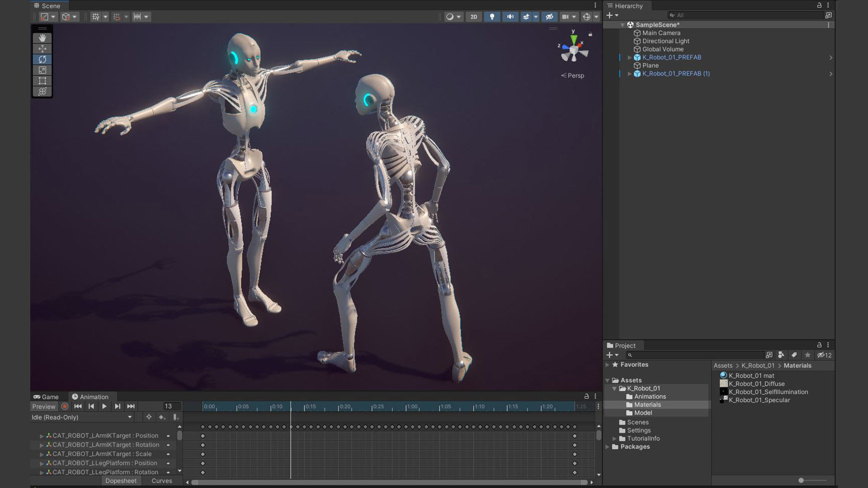Select CAT_ROBOT_LArmIKTarget : Scale row
Viewport: 868px width, 488px height.
tap(104, 454)
